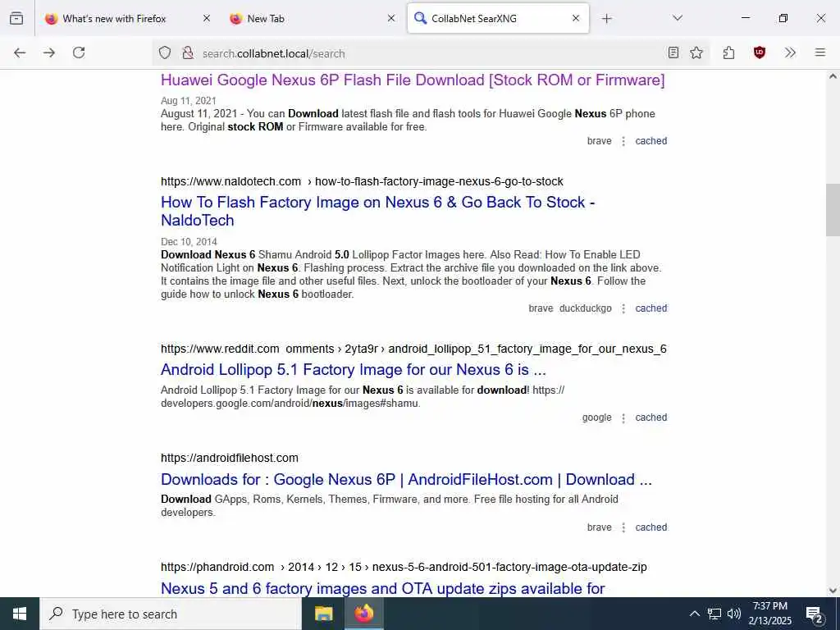Viewport: 840px width, 630px height.
Task: Click the reddit.com result URL text
Action: [413, 349]
